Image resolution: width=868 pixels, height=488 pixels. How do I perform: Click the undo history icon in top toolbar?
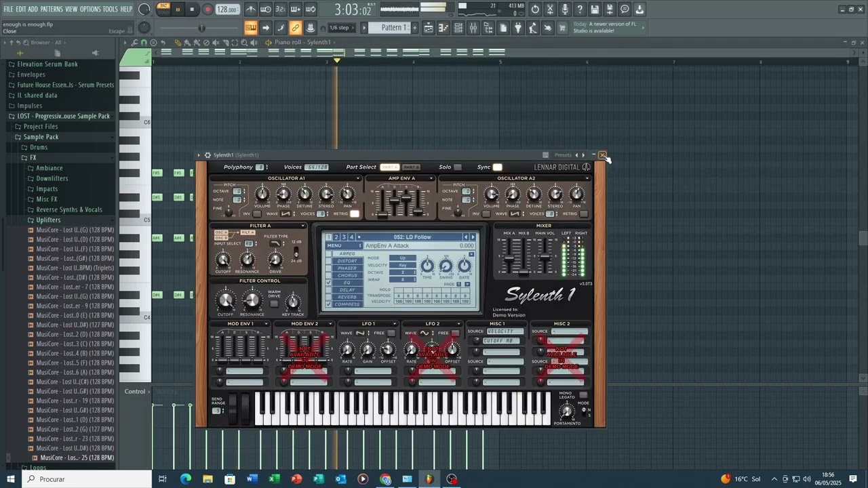(x=535, y=9)
